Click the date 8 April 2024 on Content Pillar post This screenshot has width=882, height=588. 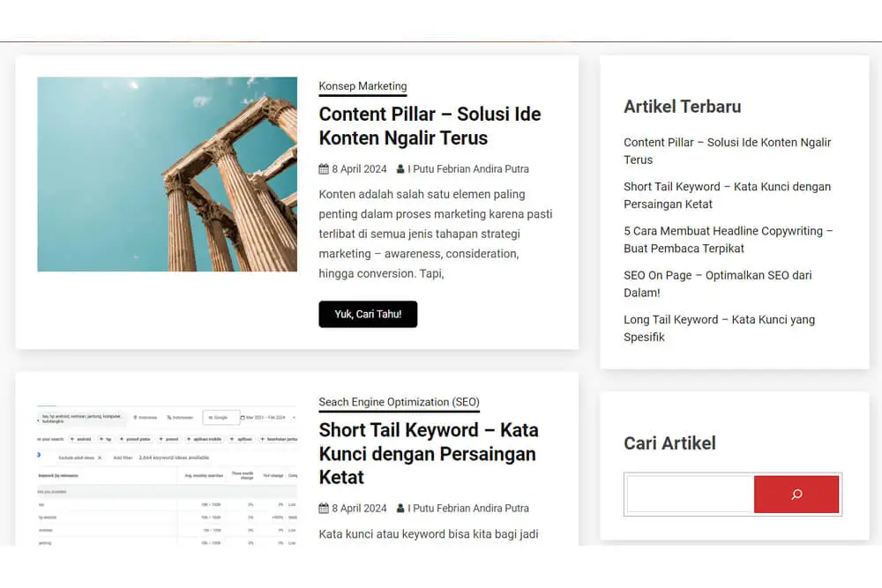pos(360,168)
